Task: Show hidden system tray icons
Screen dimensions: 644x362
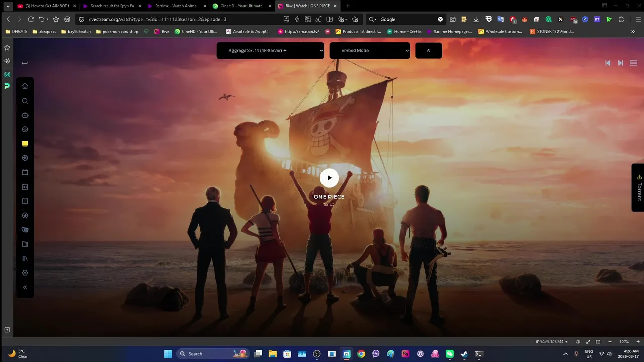Action: [x=565, y=354]
